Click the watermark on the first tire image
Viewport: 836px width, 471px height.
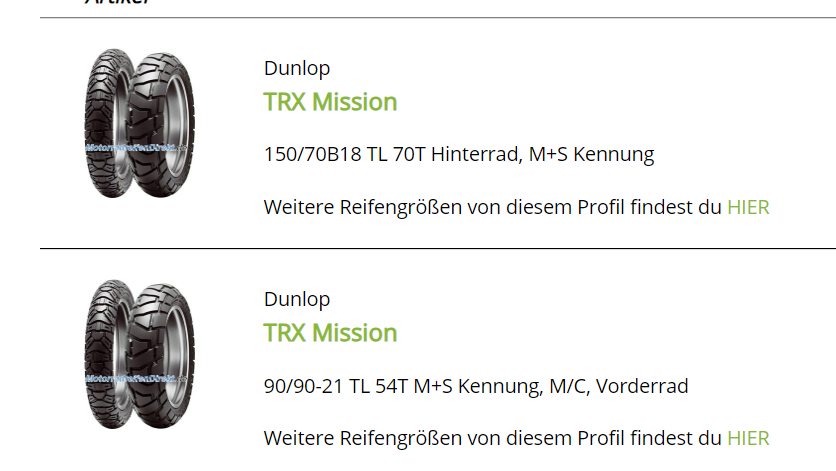(137, 146)
